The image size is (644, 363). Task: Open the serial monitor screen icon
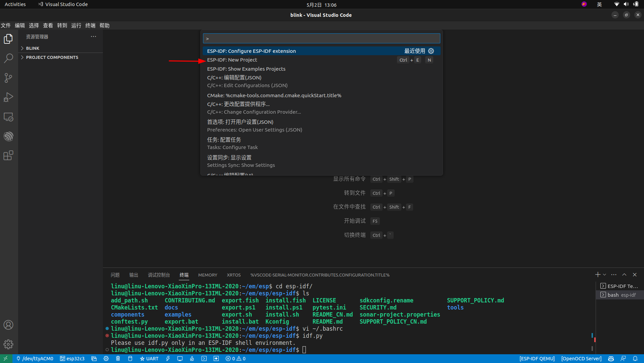180,359
